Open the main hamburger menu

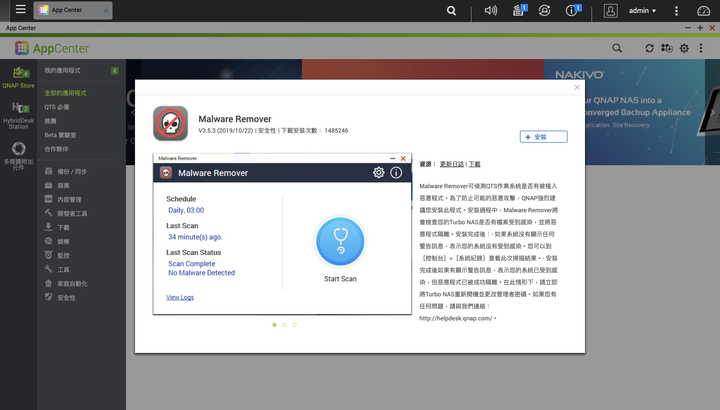(20, 10)
